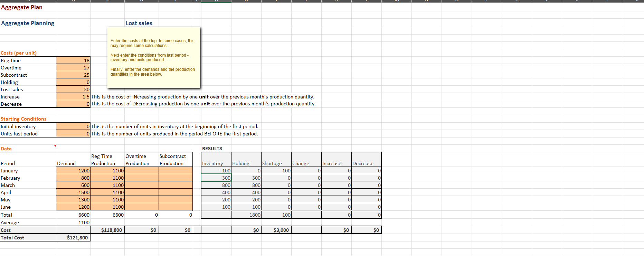Click the 'Demand' column header
Image resolution: width=644 pixels, height=256 pixels.
pyautogui.click(x=66, y=163)
